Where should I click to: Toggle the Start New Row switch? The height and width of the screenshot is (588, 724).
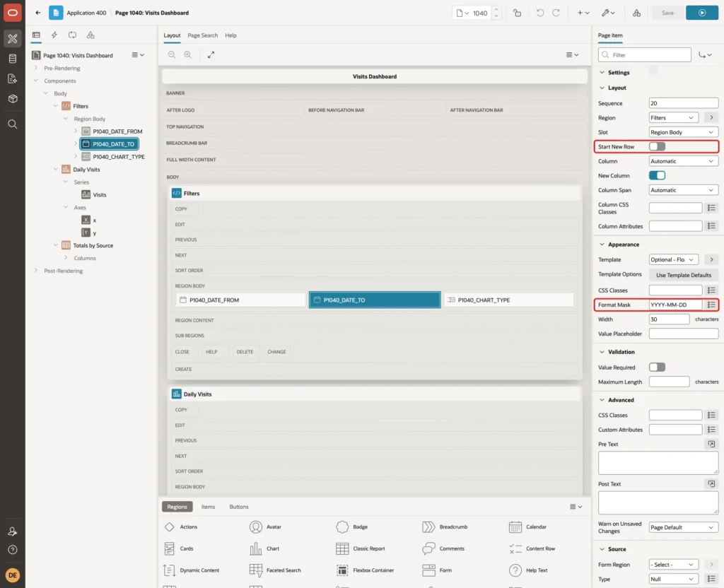click(x=657, y=146)
